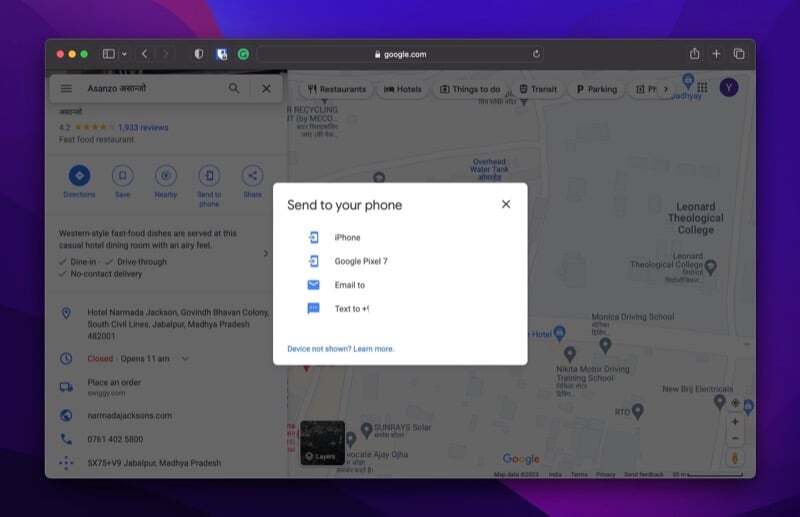
Task: Click the plus code 5X75+V9 Jabalpur
Action: [x=154, y=463]
